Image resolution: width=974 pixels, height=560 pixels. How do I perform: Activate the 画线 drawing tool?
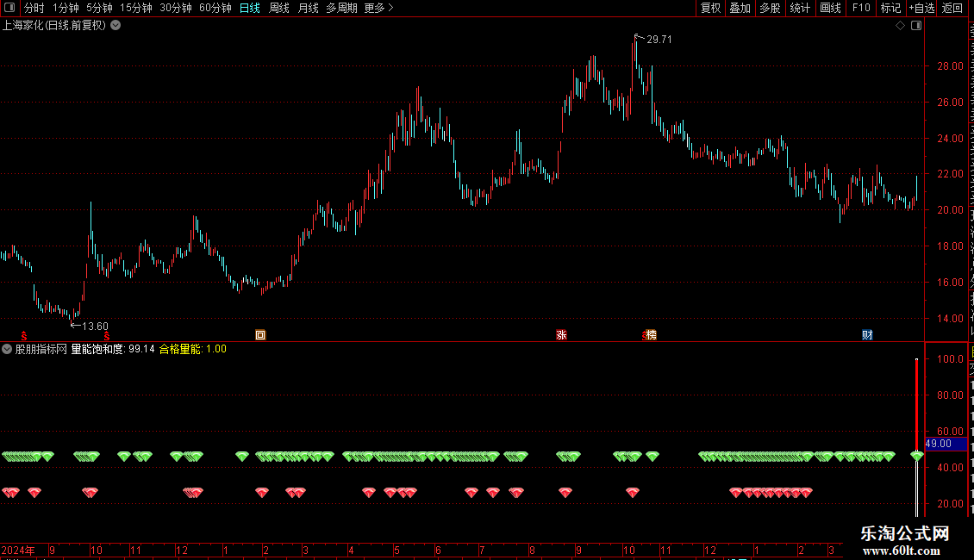pos(830,8)
